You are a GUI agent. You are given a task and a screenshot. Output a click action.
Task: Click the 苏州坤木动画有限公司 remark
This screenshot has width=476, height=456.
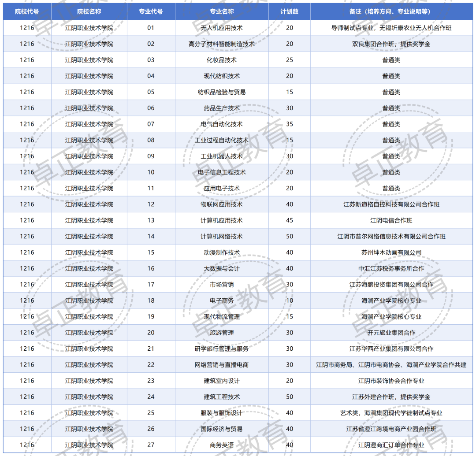click(391, 253)
